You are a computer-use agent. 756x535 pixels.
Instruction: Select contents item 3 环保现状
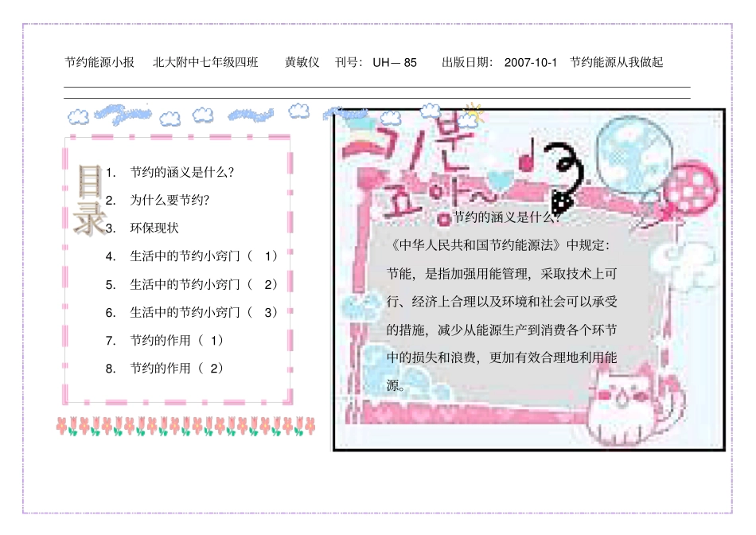142,228
